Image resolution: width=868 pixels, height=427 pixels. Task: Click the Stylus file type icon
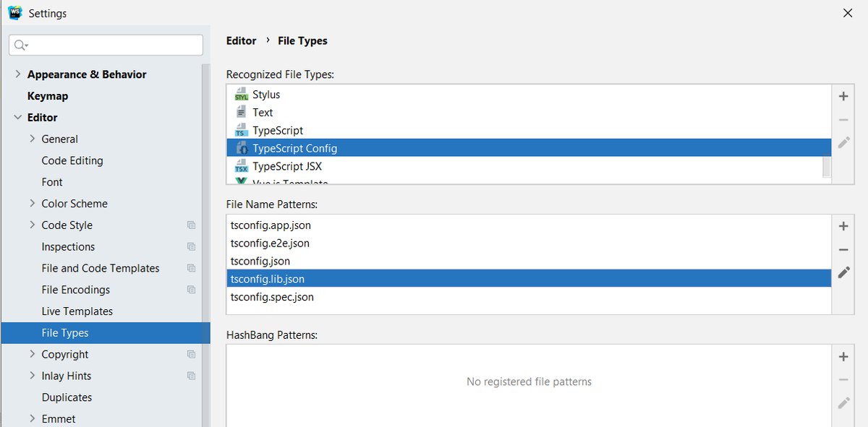pyautogui.click(x=242, y=95)
